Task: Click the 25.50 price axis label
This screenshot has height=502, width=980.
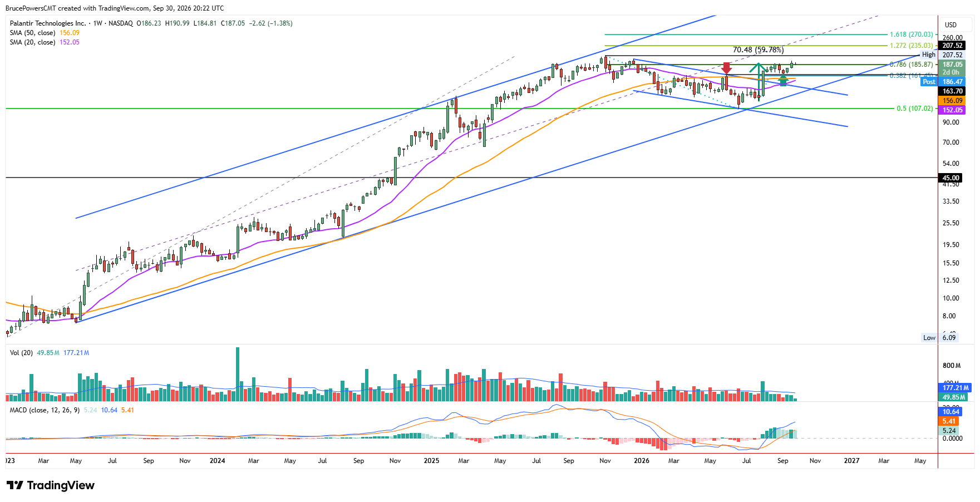Action: tap(951, 223)
